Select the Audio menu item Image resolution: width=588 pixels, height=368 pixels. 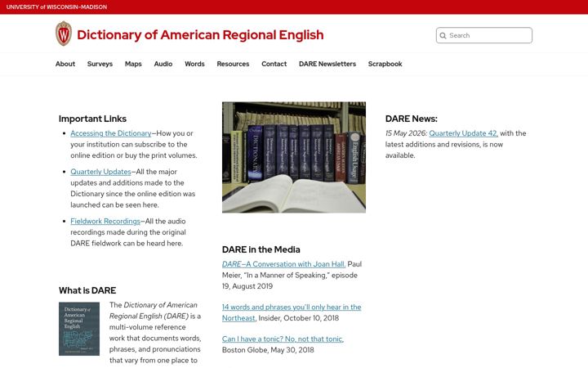pyautogui.click(x=163, y=64)
